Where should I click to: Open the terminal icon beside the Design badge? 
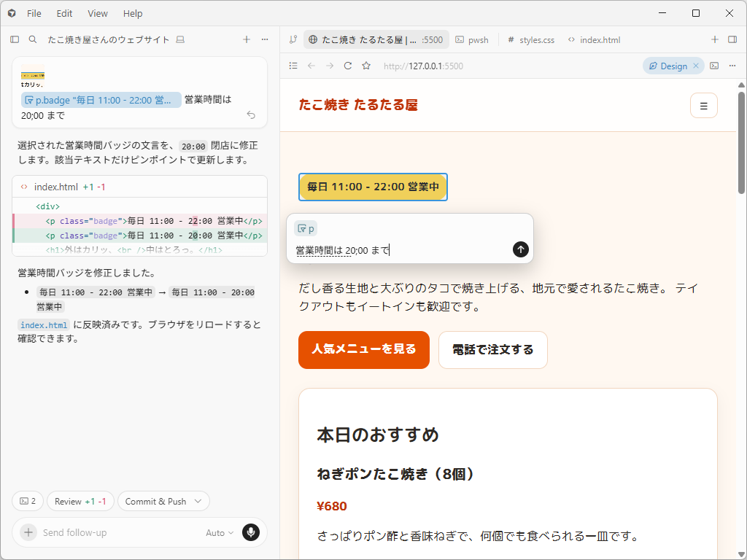point(713,66)
